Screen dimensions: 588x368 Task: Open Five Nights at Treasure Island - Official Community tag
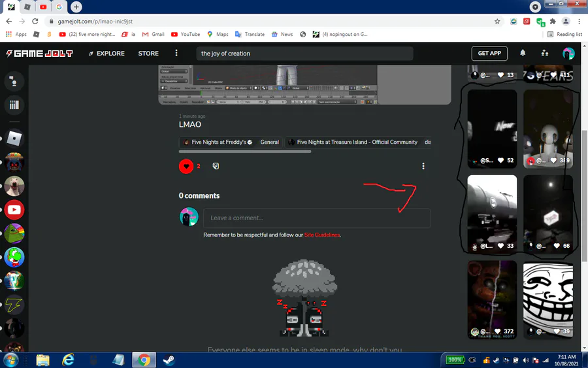pyautogui.click(x=353, y=142)
